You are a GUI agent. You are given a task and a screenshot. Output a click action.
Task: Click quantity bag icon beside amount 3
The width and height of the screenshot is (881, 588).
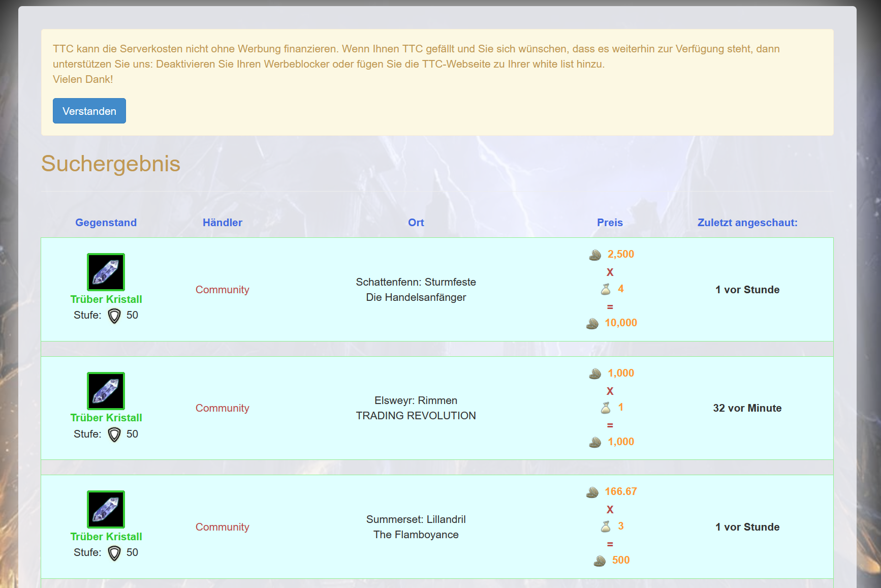[x=606, y=527]
